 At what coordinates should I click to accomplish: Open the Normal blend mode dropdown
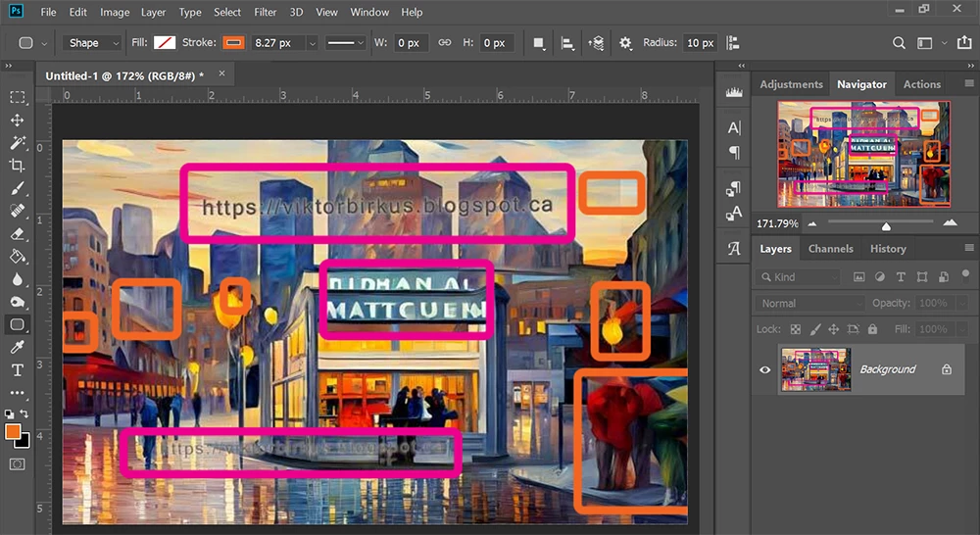[x=808, y=304]
